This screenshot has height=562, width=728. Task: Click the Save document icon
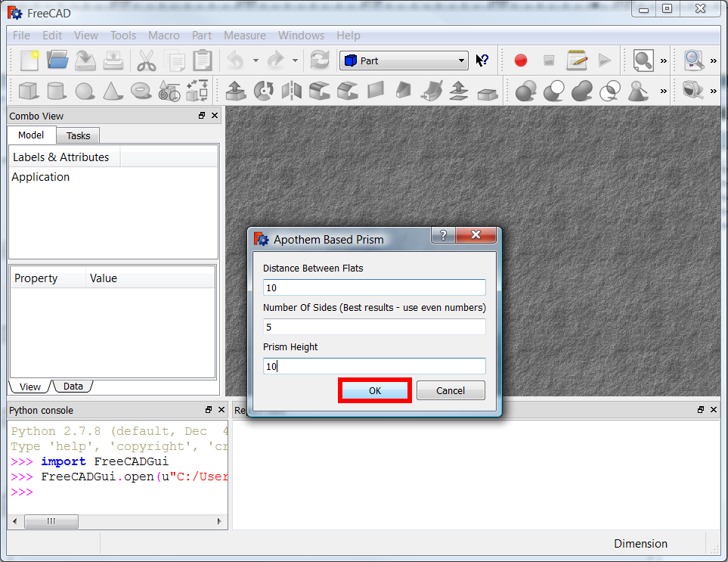(85, 61)
